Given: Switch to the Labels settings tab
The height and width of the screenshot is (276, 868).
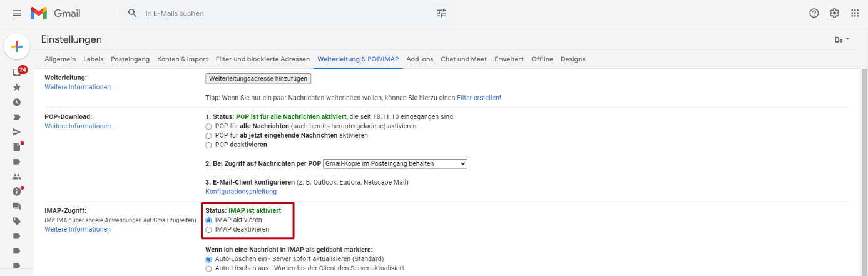Looking at the screenshot, I should [x=93, y=59].
